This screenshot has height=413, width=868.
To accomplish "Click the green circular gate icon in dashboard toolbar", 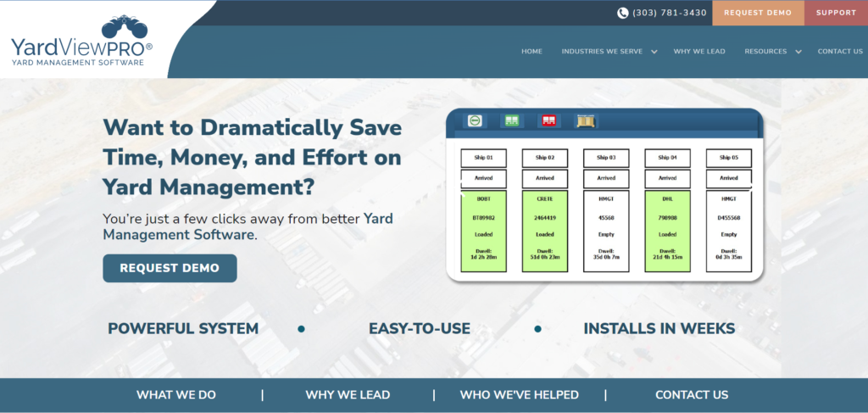I will 475,120.
